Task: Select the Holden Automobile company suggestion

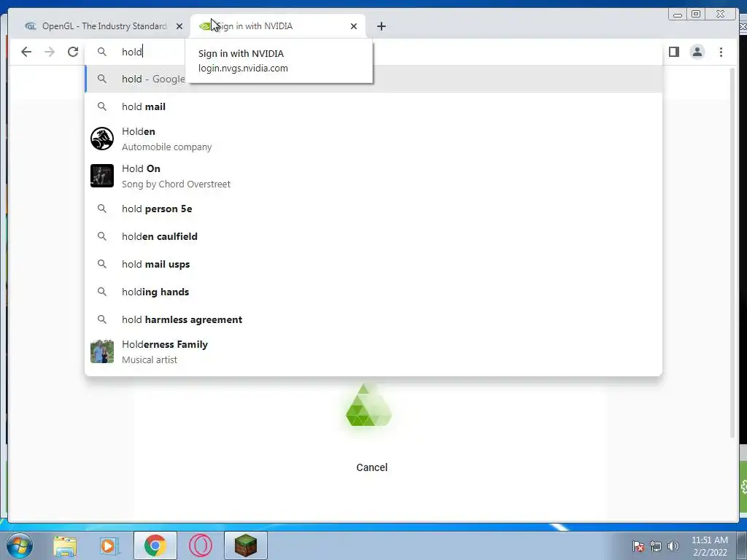Action: click(x=373, y=139)
